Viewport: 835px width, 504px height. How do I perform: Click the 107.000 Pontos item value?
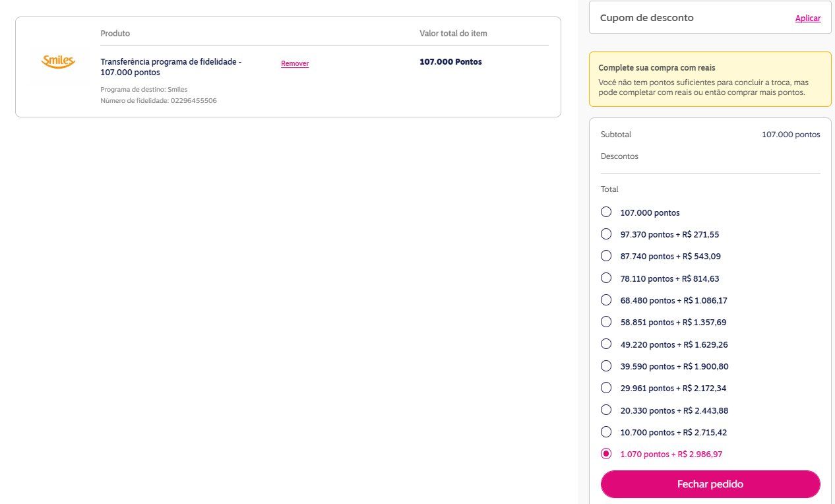(450, 62)
